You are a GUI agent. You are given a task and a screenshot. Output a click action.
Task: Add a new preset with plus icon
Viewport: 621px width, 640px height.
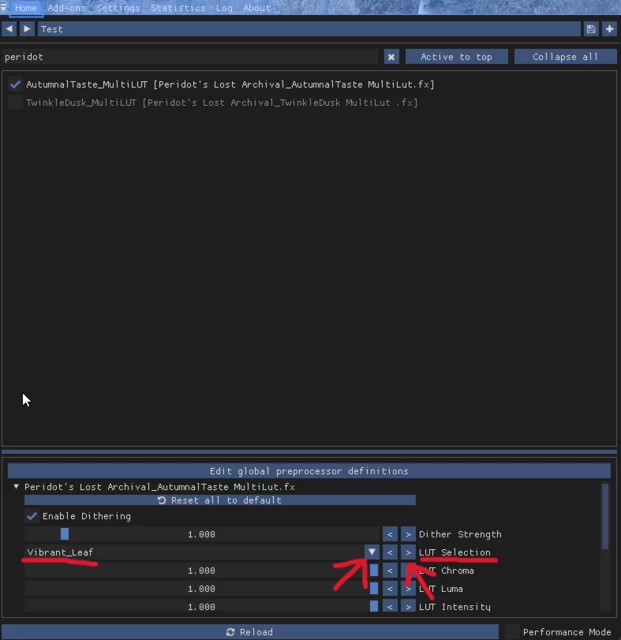click(x=610, y=29)
